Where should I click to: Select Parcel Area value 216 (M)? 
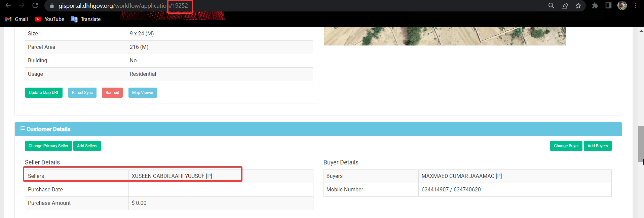[x=139, y=47]
